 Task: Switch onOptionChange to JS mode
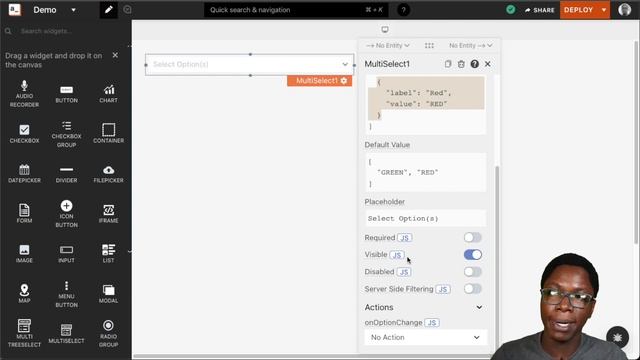click(432, 322)
